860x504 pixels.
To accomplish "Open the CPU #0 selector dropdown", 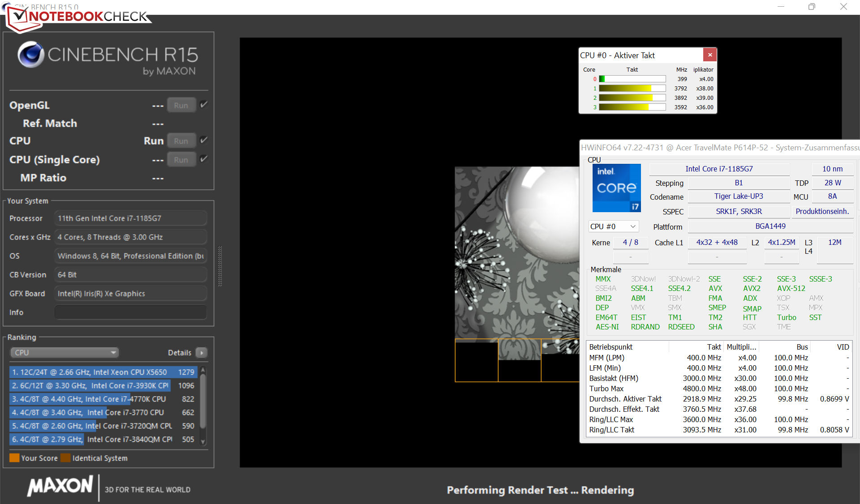I will pos(613,226).
